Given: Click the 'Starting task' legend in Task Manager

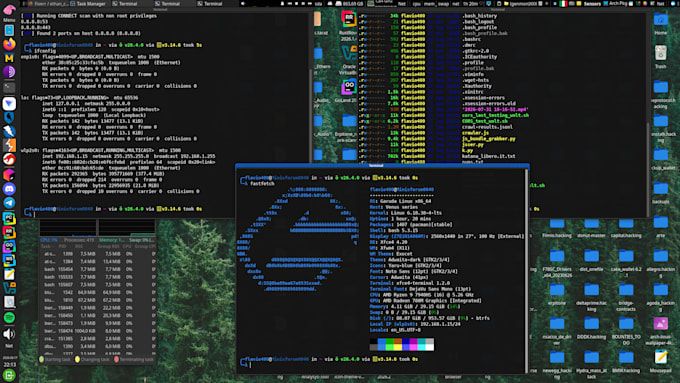Looking at the screenshot, I should click(x=55, y=359).
